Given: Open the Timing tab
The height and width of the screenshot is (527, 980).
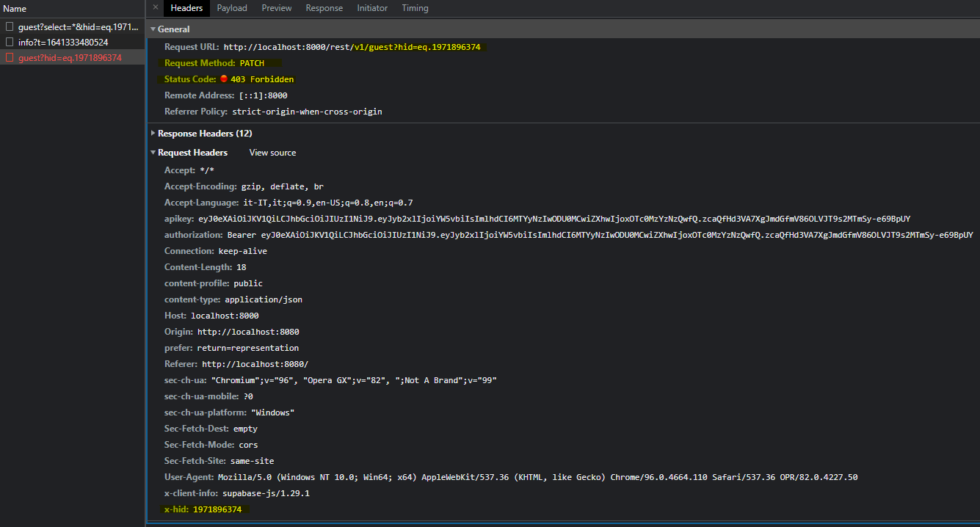Looking at the screenshot, I should (x=415, y=8).
